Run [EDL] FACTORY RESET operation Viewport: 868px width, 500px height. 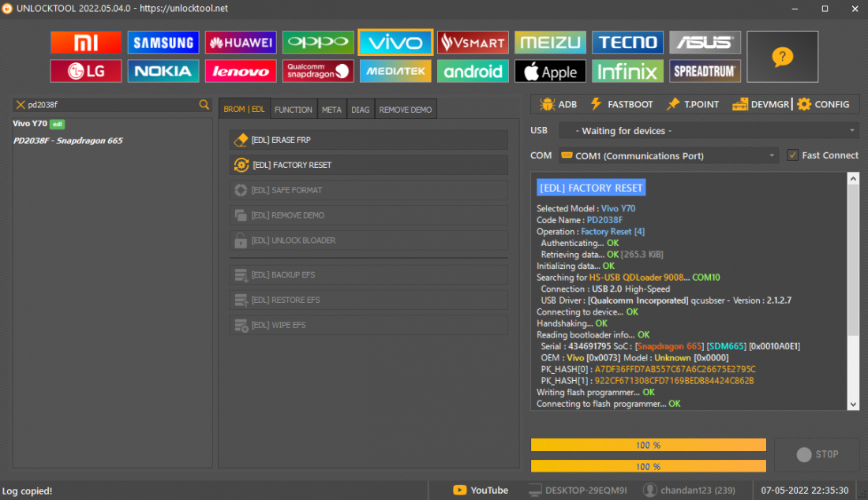(369, 165)
